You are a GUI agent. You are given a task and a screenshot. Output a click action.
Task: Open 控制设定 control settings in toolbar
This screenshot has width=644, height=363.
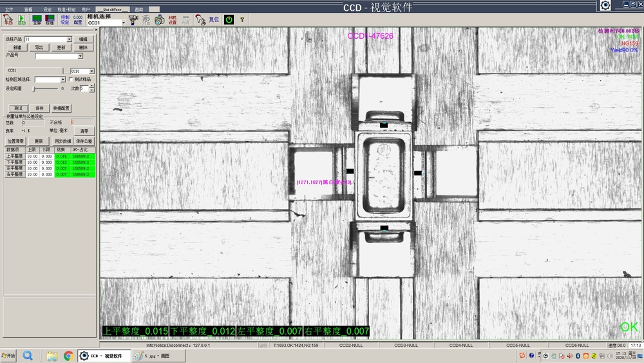point(65,20)
